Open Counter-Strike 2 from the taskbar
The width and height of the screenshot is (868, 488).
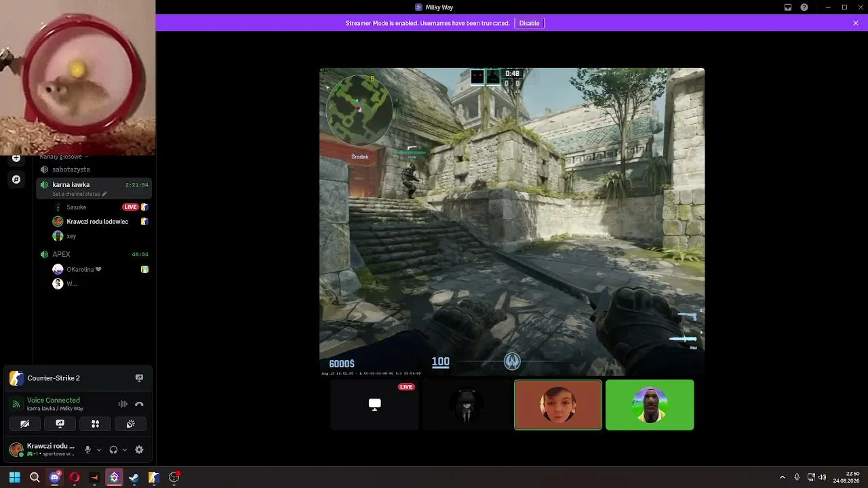click(154, 477)
